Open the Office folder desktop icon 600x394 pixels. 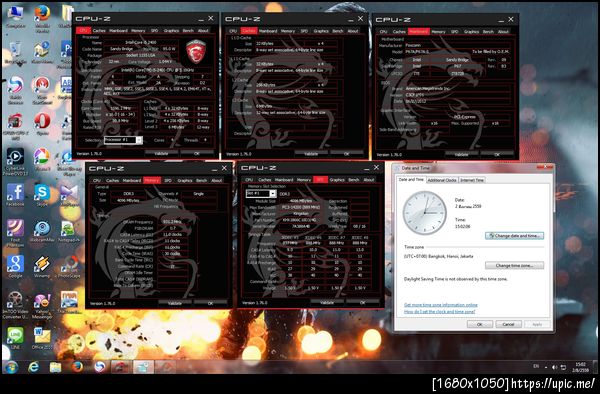[x=42, y=338]
